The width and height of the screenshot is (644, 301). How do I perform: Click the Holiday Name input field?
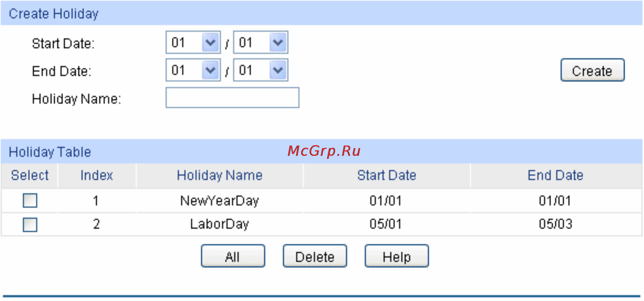point(232,98)
